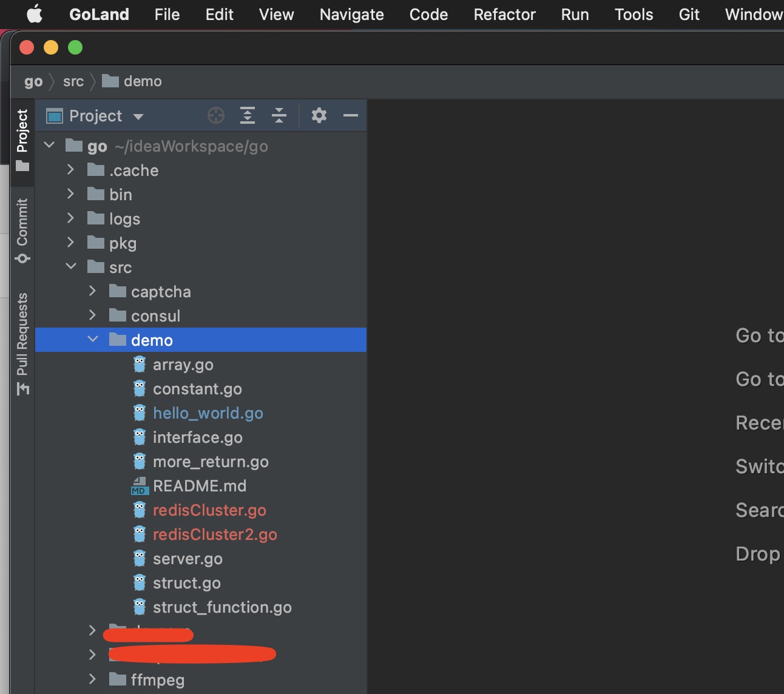The image size is (784, 694).
Task: Expand the captcha folder
Action: (92, 291)
